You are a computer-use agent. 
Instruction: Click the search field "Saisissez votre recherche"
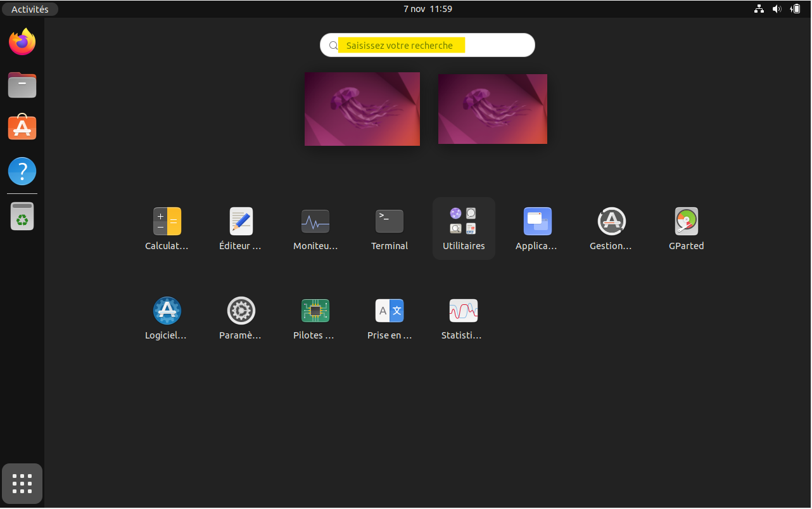point(428,46)
